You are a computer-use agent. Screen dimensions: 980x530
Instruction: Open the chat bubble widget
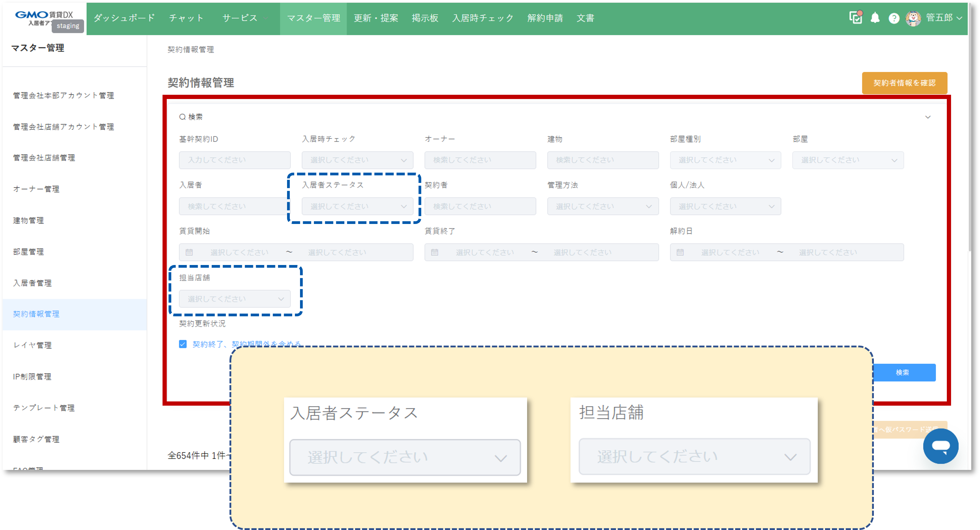941,446
